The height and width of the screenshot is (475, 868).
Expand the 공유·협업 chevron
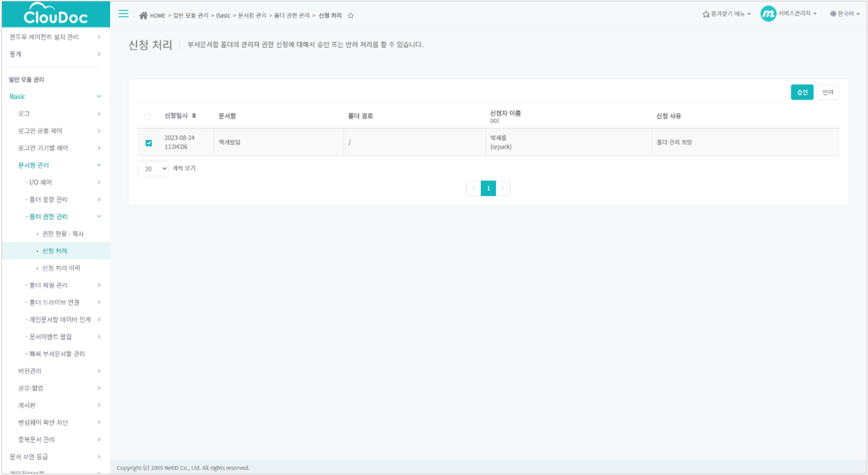(99, 388)
